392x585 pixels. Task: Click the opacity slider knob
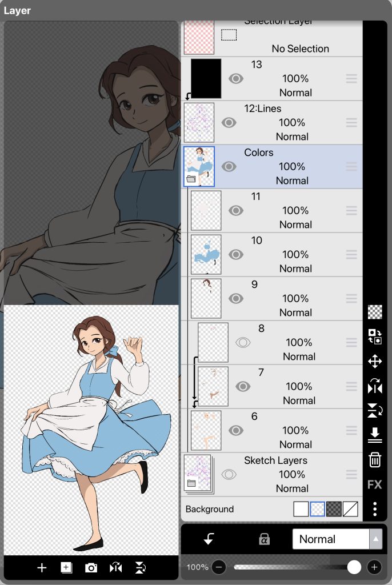(x=354, y=567)
